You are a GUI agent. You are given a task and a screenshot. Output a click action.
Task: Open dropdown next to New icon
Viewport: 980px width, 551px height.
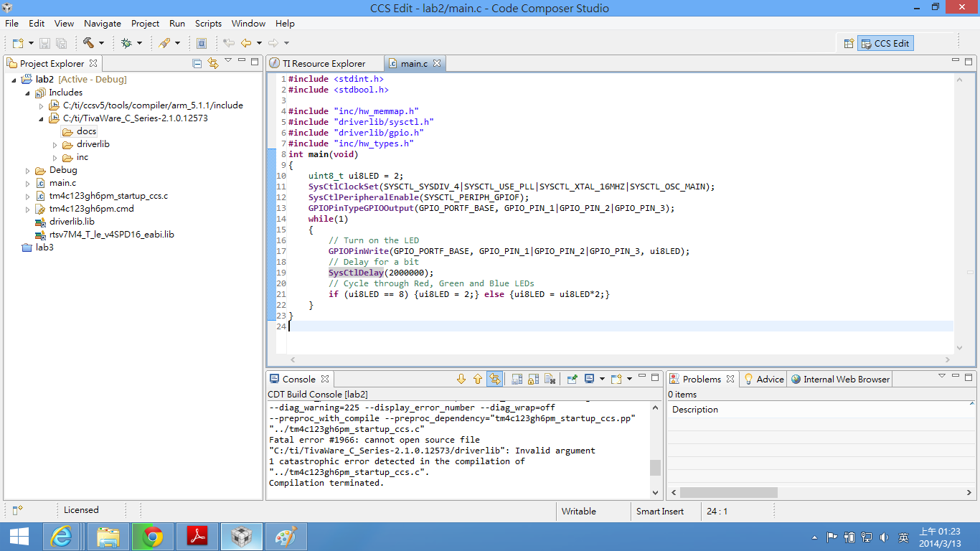pyautogui.click(x=31, y=43)
